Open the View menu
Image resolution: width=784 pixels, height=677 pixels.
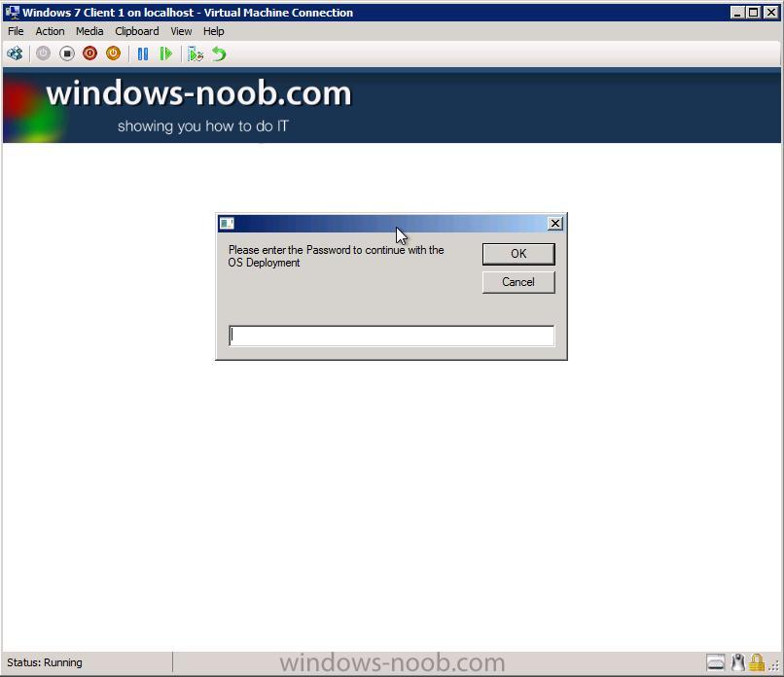181,31
